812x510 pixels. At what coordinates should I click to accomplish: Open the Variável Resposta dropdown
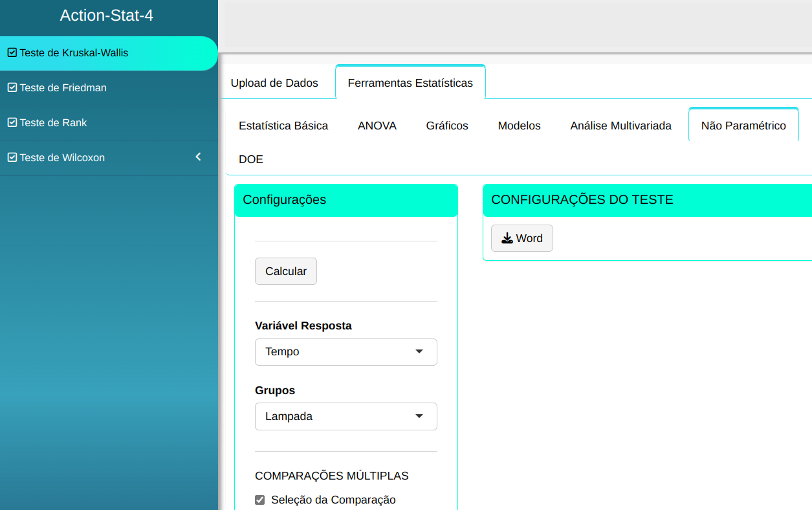coord(346,351)
